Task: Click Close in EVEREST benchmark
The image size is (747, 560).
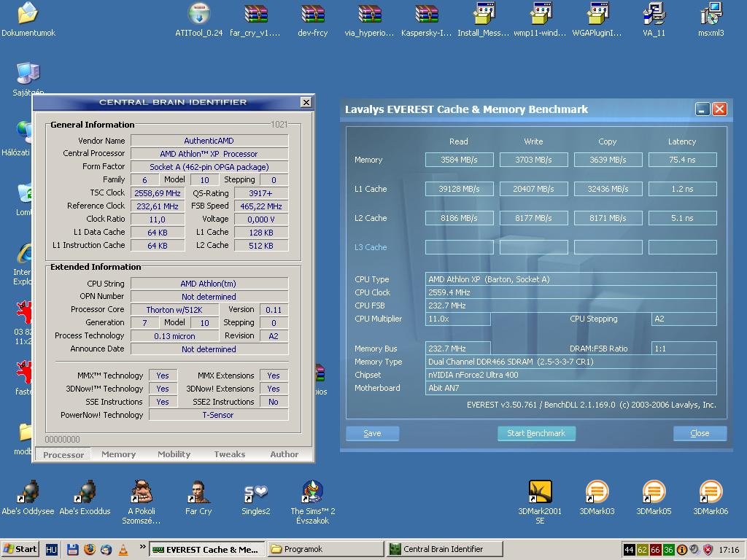Action: tap(700, 433)
